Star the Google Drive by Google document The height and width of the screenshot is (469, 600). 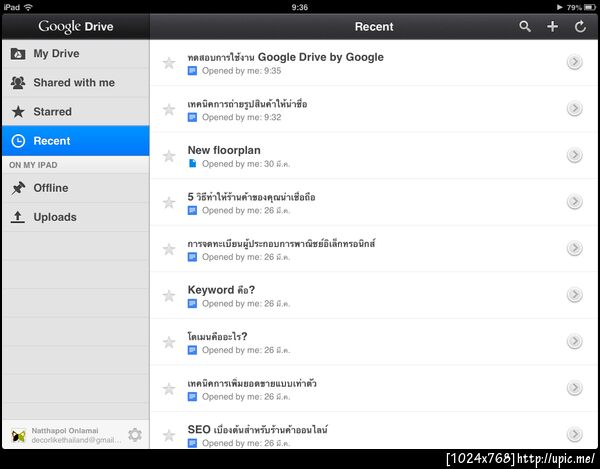point(169,63)
